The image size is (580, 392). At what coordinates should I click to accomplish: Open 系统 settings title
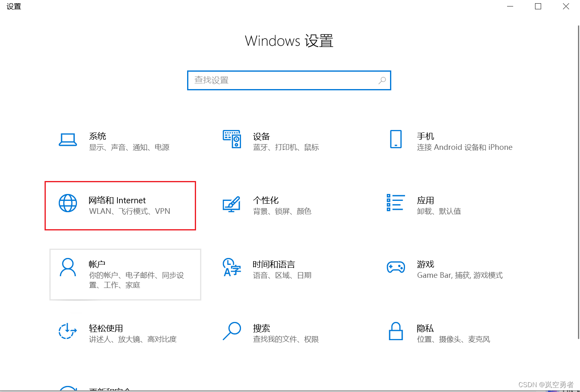98,136
